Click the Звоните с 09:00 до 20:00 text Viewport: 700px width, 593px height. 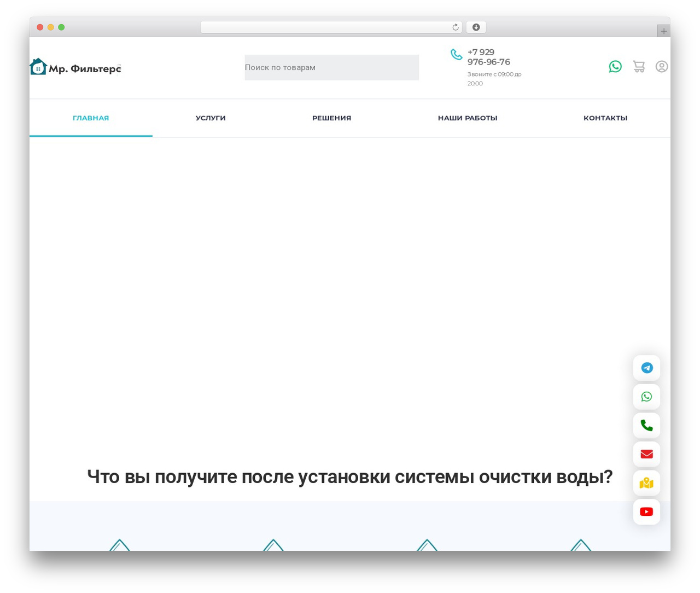coord(494,79)
